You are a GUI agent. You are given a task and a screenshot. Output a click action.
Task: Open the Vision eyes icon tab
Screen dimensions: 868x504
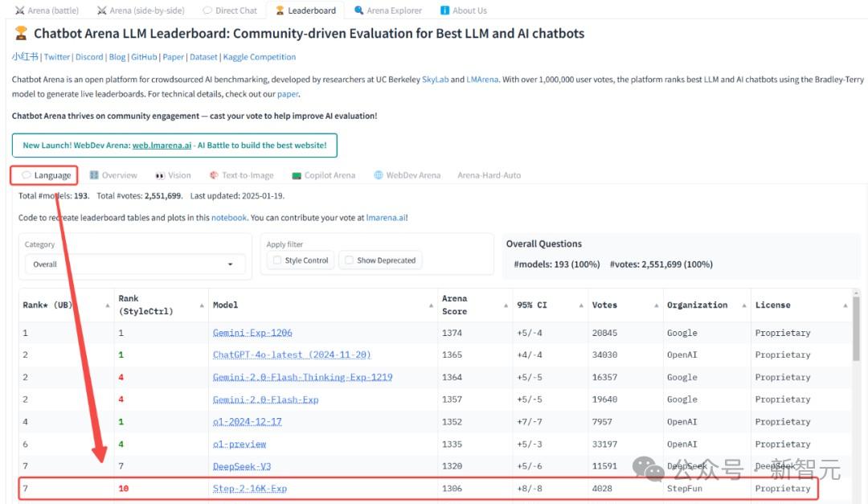tap(160, 175)
